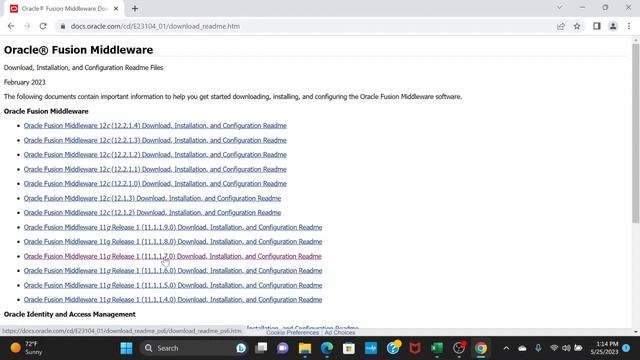Open notification center badge
This screenshot has width=640, height=360.
click(x=626, y=348)
